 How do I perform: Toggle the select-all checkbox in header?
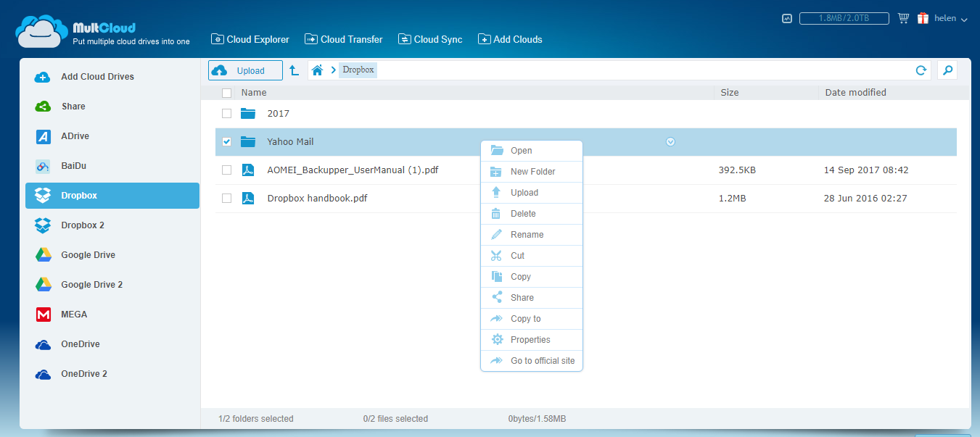pos(226,93)
